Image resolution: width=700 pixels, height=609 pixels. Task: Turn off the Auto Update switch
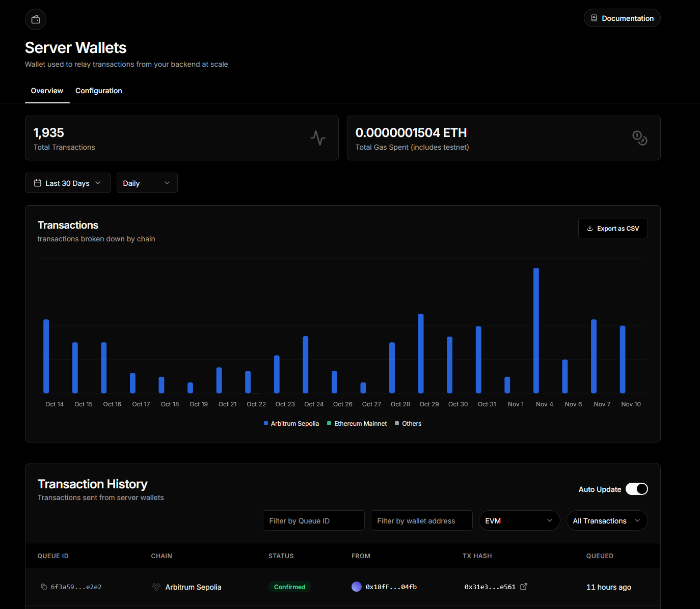(636, 489)
